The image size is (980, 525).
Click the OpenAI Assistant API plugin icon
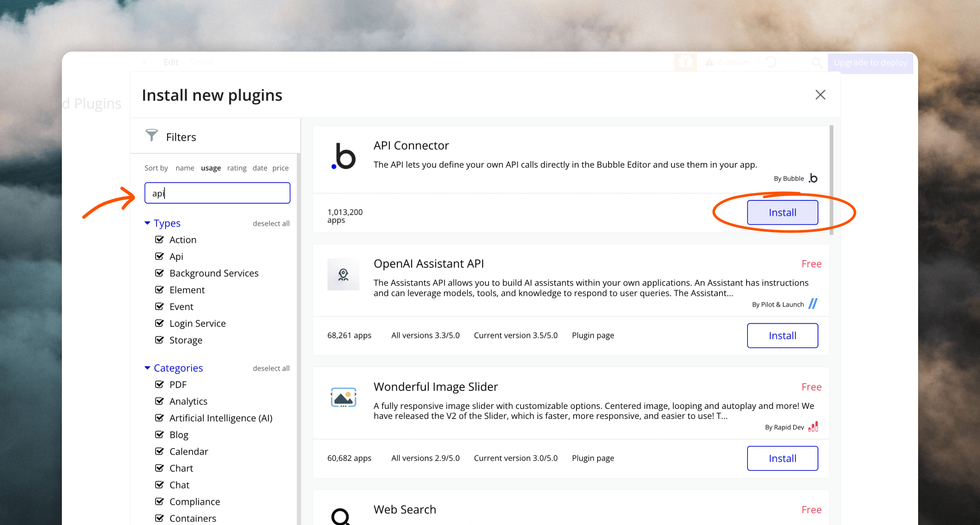click(x=343, y=274)
